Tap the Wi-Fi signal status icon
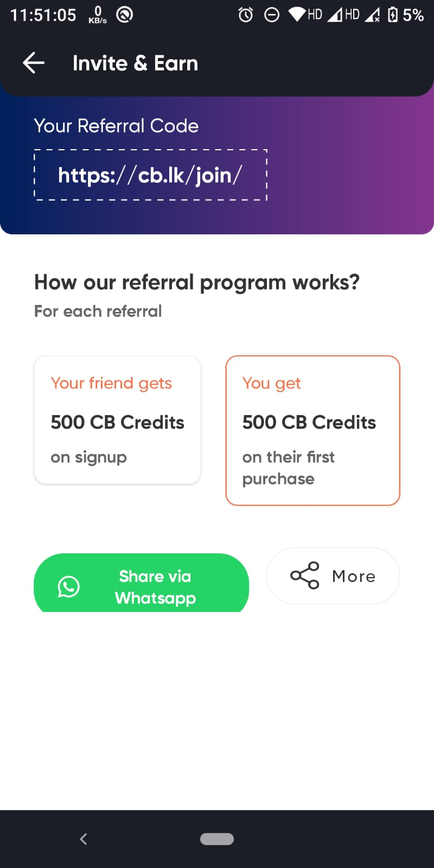Screen dimensions: 434x868 click(297, 15)
